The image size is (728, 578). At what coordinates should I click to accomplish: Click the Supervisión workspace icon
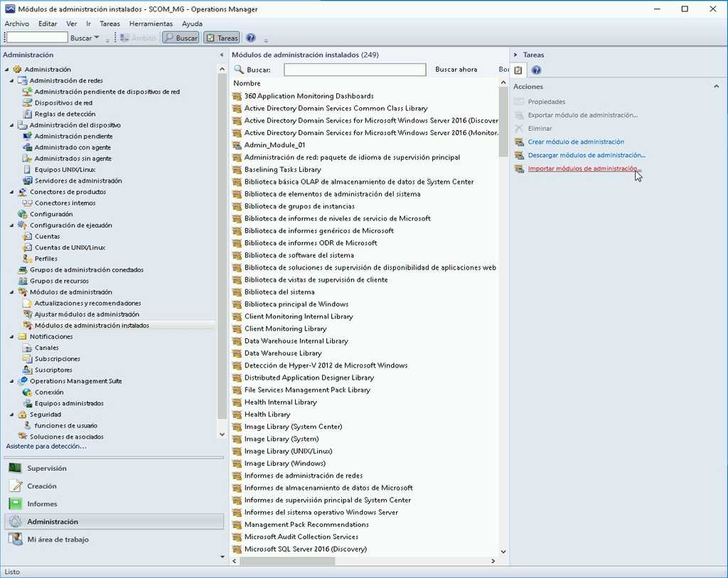(x=16, y=468)
